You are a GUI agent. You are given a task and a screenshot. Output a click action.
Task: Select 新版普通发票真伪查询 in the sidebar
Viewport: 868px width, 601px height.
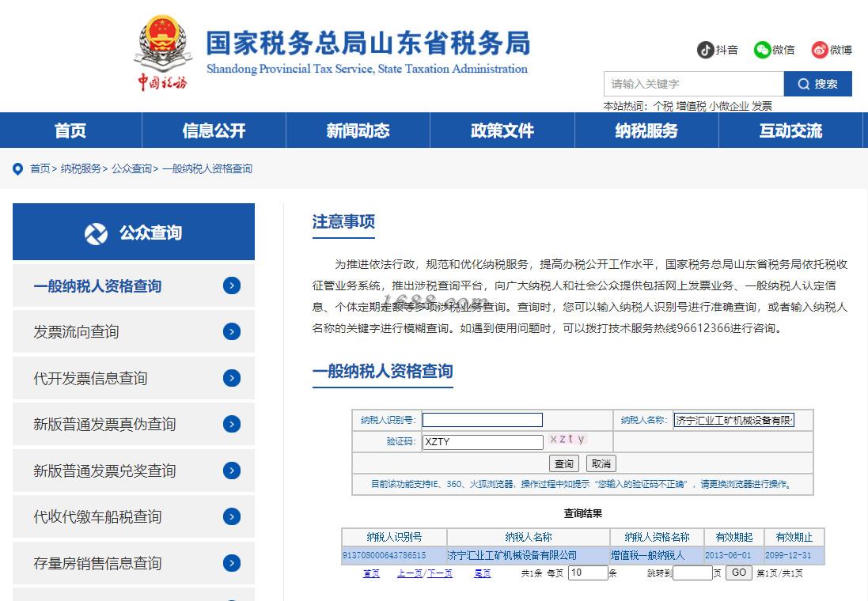134,424
